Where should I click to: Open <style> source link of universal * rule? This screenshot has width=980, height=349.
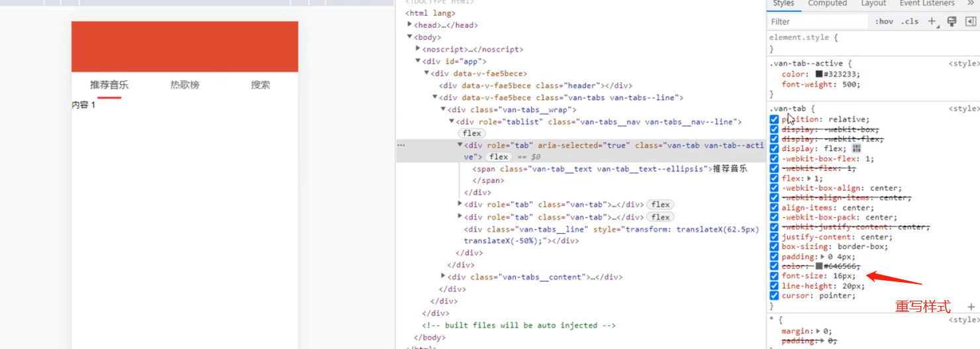(x=963, y=320)
